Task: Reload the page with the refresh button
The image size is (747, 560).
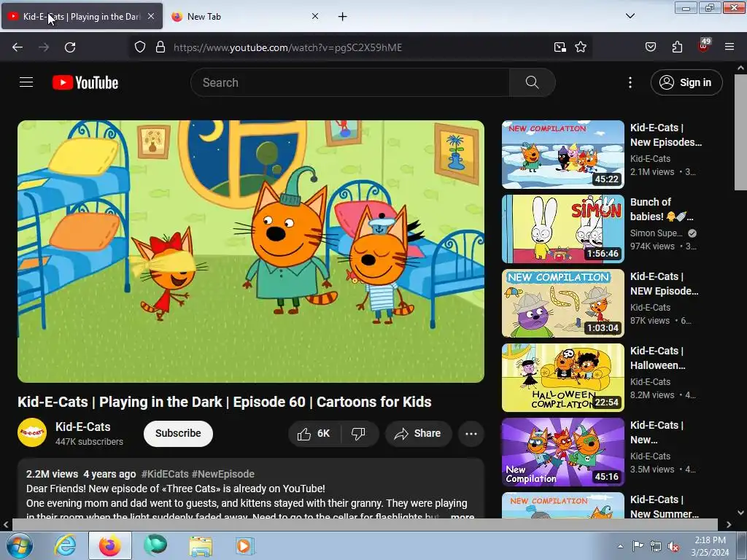Action: pyautogui.click(x=70, y=47)
